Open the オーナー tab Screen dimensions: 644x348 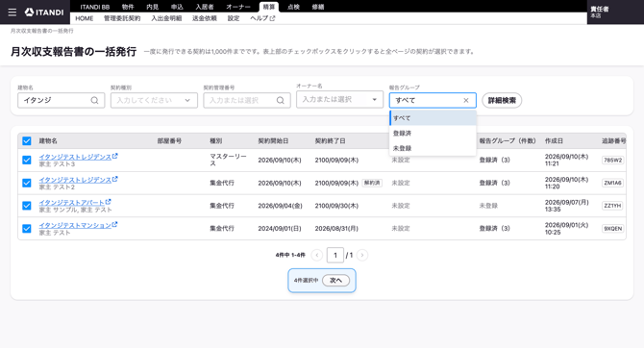click(x=238, y=7)
